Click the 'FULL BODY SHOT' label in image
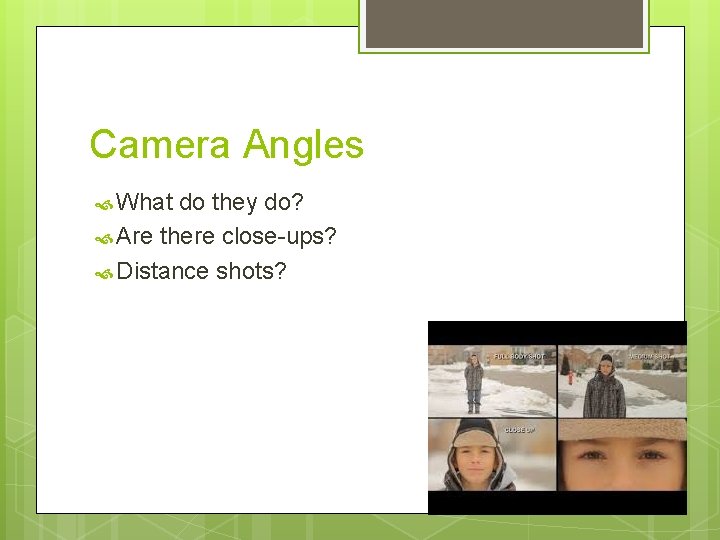720x540 pixels. click(x=519, y=356)
